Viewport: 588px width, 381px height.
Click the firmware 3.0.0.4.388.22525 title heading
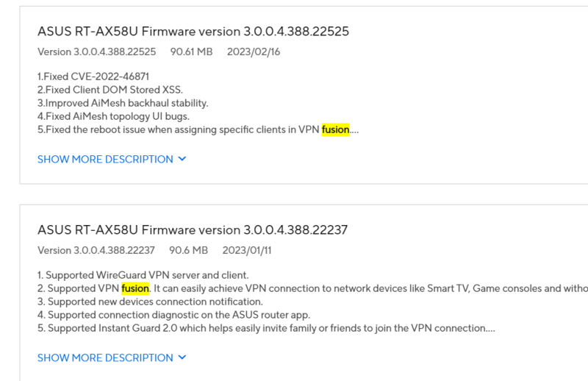pyautogui.click(x=193, y=32)
